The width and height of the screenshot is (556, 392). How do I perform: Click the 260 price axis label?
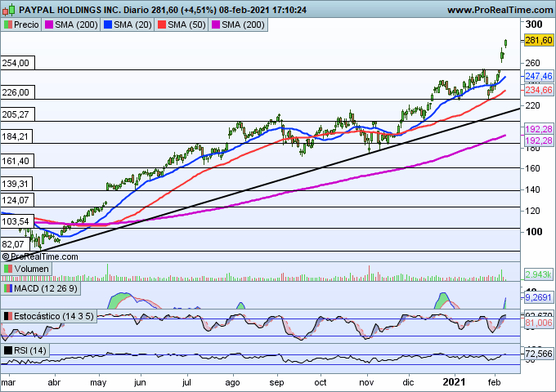click(x=532, y=63)
